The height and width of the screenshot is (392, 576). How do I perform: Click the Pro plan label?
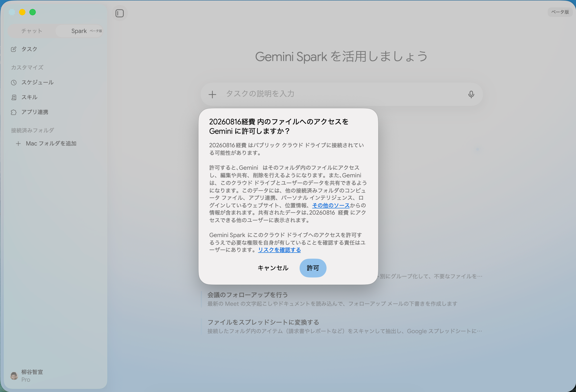tap(26, 380)
